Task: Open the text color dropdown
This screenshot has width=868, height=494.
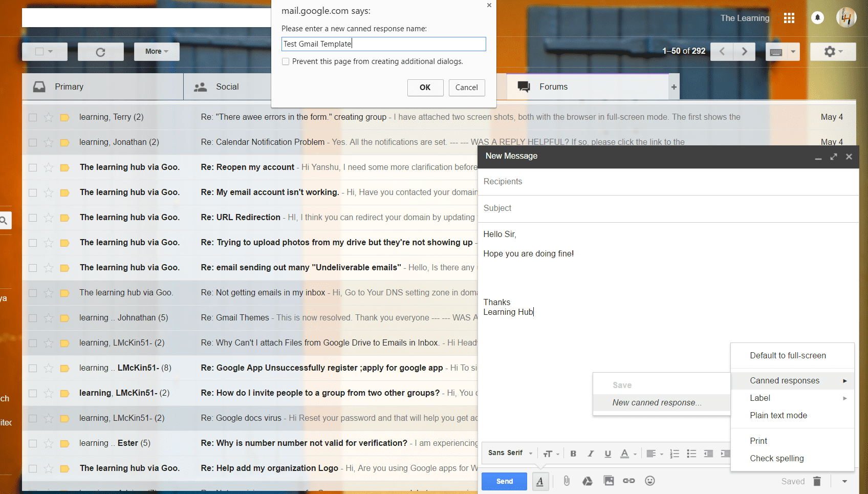Action: click(628, 454)
